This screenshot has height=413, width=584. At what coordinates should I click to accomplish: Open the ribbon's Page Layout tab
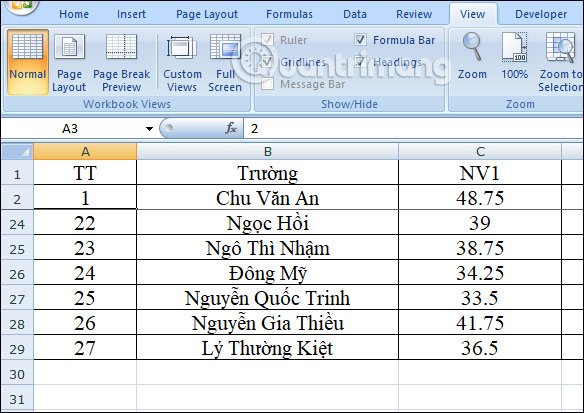click(207, 14)
